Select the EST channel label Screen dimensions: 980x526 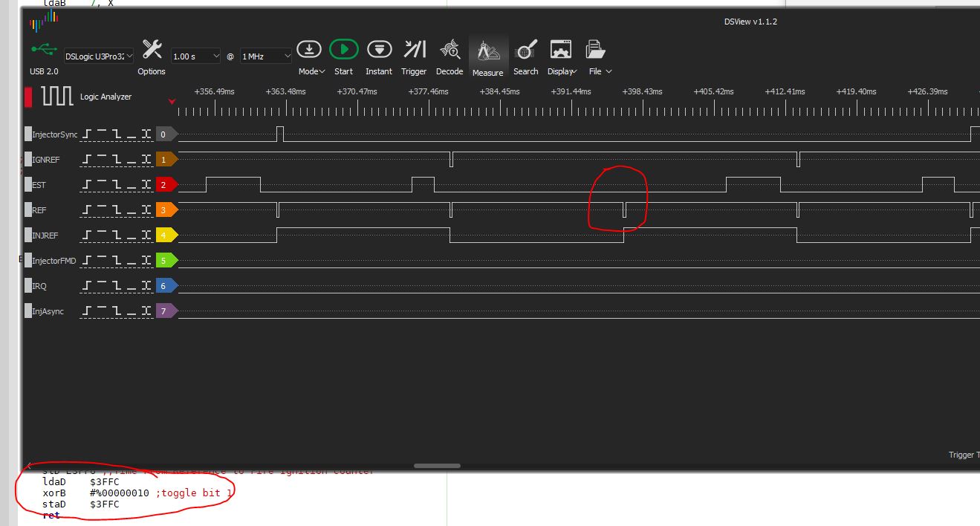point(39,185)
